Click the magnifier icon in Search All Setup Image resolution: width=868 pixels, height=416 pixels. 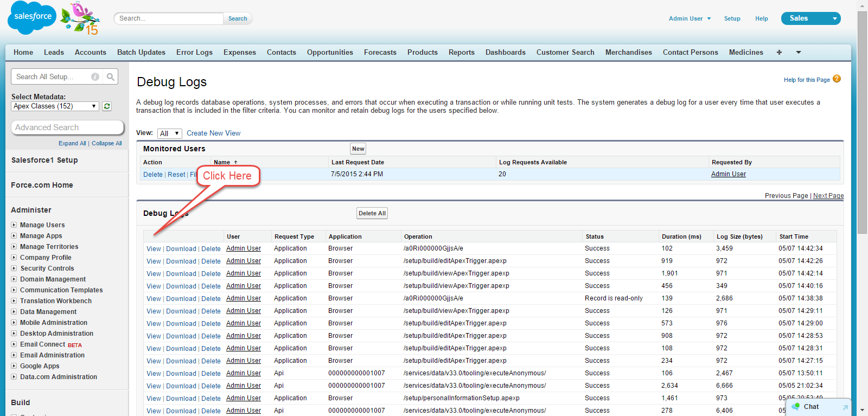[111, 77]
